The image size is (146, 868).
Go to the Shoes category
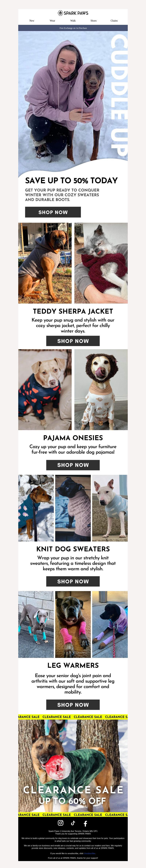(x=93, y=21)
